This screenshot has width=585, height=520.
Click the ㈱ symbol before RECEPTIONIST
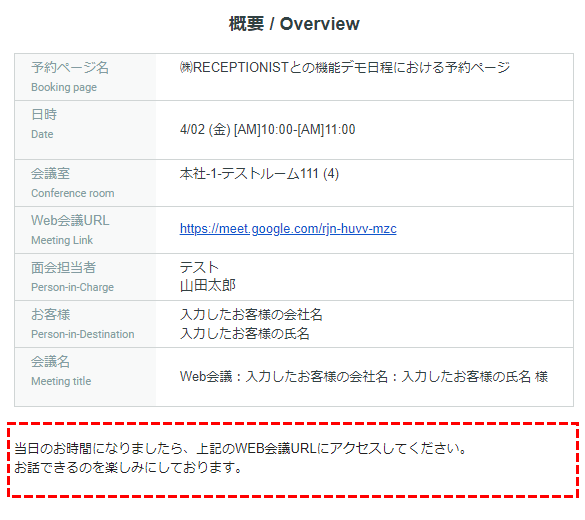(x=186, y=68)
